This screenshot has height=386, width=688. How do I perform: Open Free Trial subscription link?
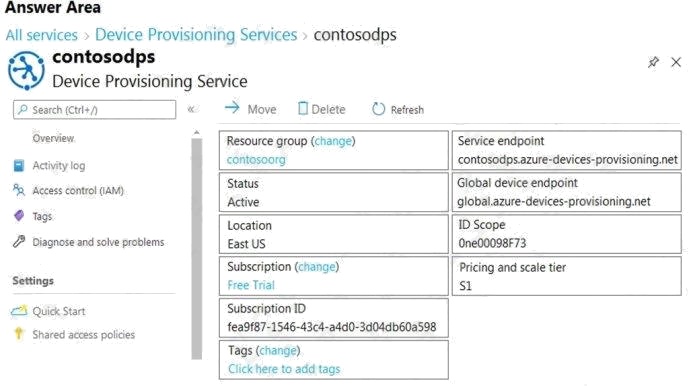[x=251, y=285]
